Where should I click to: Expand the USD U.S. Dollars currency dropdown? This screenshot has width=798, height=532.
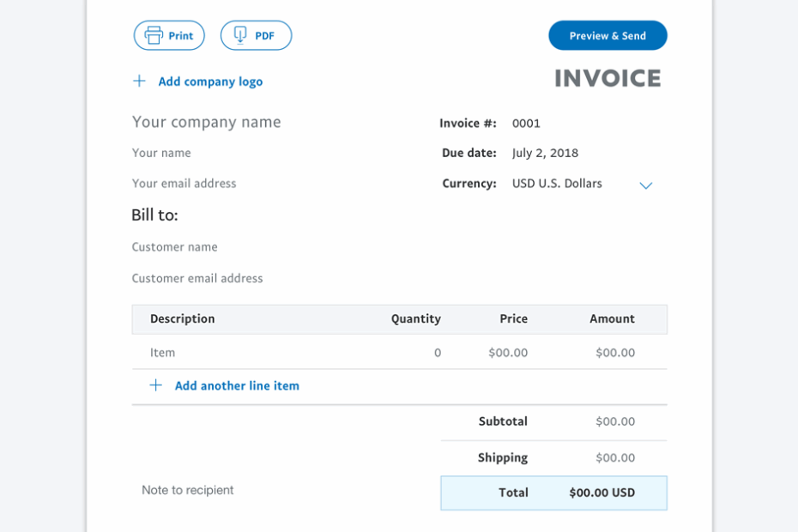(x=557, y=183)
